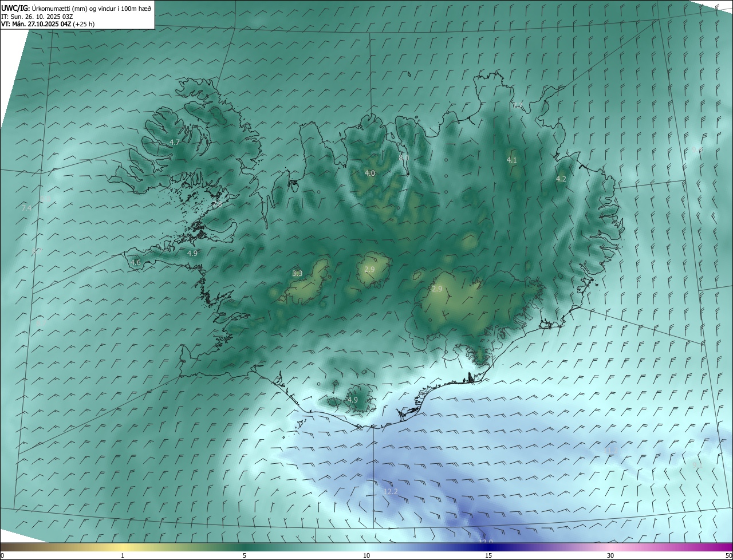733x560 pixels.
Task: Click the 50 tick on the color scale
Action: point(728,555)
